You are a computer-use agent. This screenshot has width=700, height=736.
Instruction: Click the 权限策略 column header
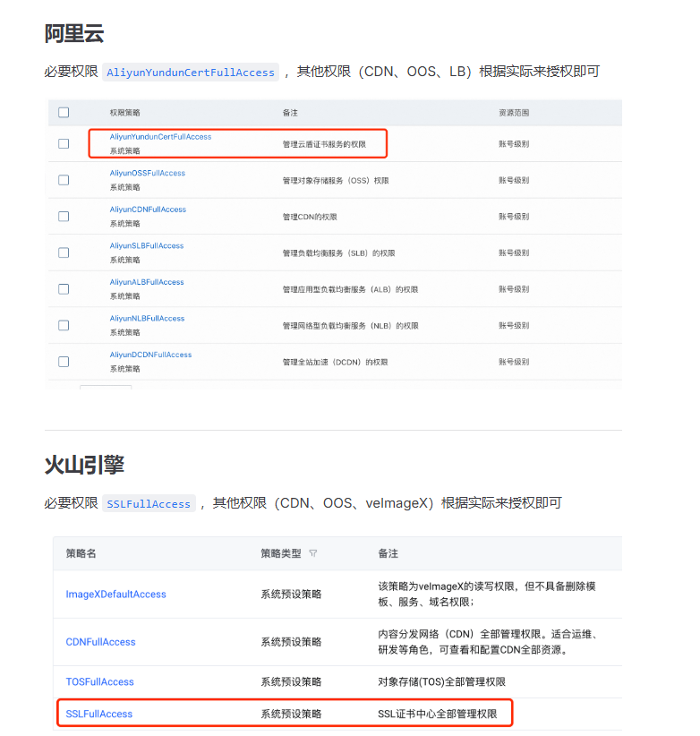click(x=124, y=113)
